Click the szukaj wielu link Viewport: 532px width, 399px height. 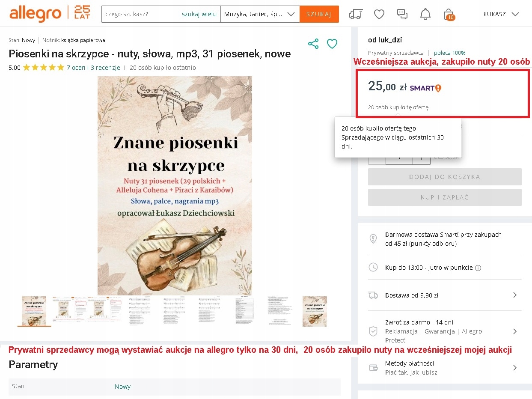pyautogui.click(x=199, y=14)
